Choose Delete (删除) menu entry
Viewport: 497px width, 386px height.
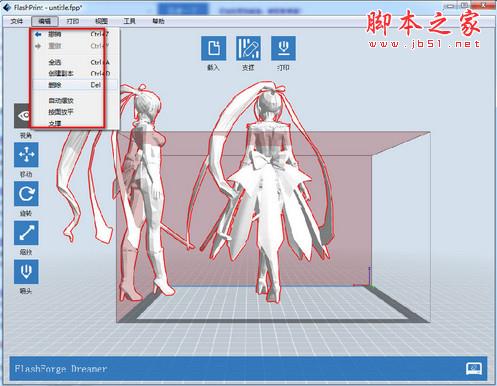(x=75, y=85)
